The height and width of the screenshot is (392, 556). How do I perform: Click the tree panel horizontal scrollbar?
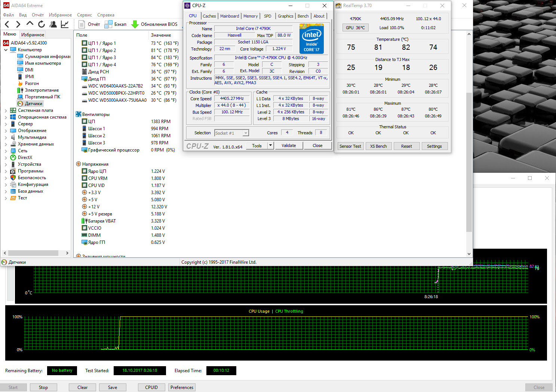pos(33,253)
